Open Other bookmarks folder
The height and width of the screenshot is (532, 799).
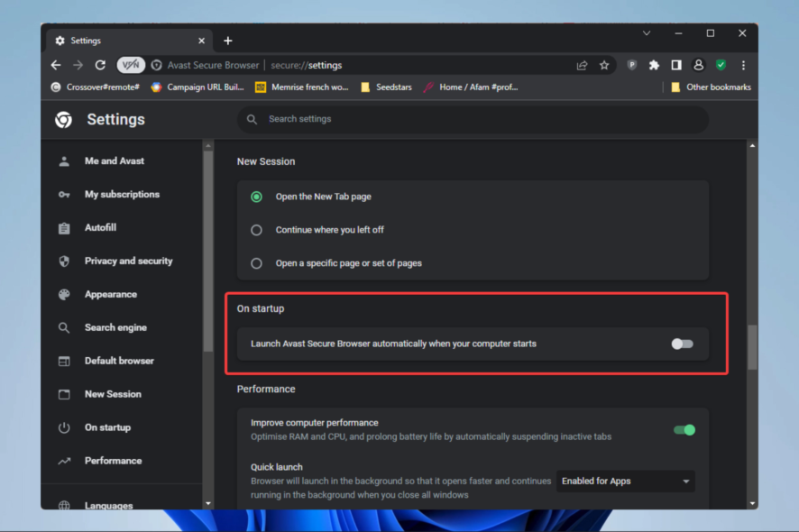click(x=711, y=87)
